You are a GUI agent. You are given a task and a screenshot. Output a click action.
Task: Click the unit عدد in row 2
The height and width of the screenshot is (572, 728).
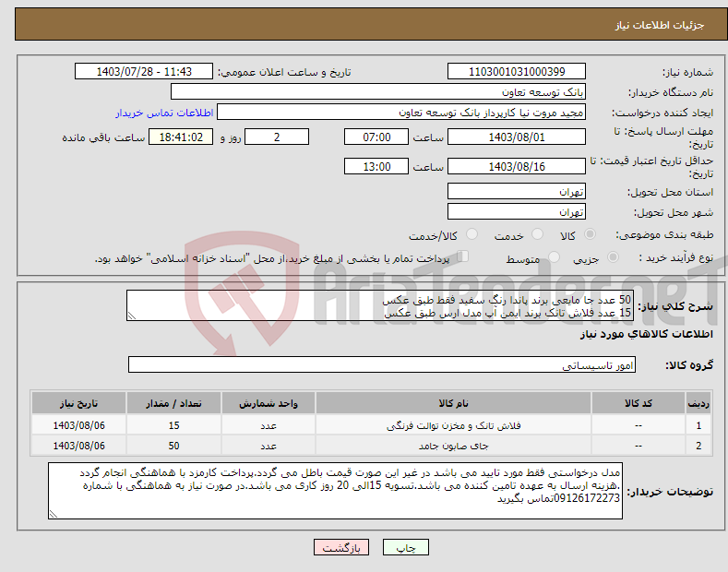[x=269, y=446]
